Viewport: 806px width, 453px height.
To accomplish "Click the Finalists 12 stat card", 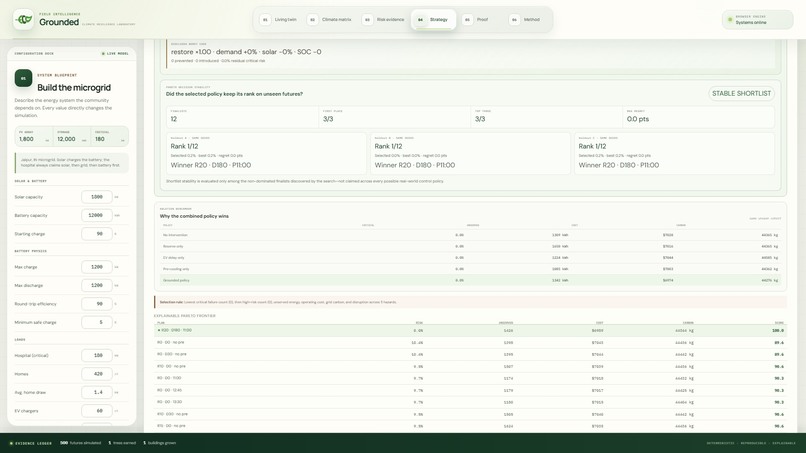I will click(242, 117).
